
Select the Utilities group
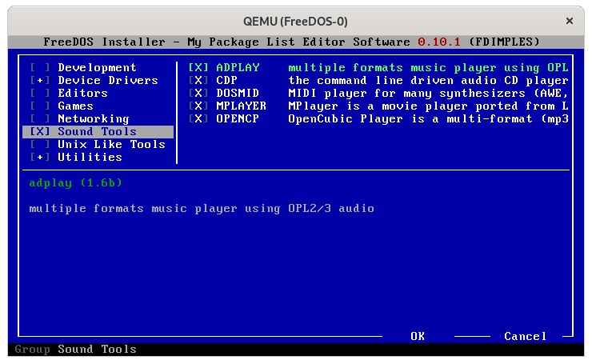90,158
